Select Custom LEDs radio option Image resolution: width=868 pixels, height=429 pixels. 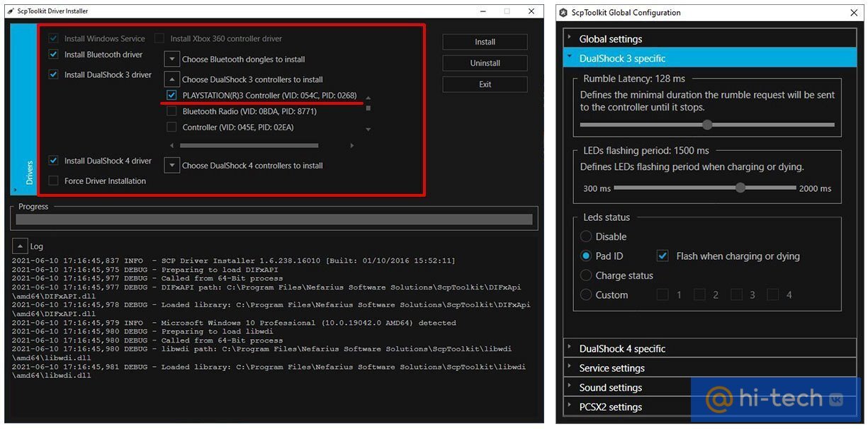pyautogui.click(x=586, y=294)
